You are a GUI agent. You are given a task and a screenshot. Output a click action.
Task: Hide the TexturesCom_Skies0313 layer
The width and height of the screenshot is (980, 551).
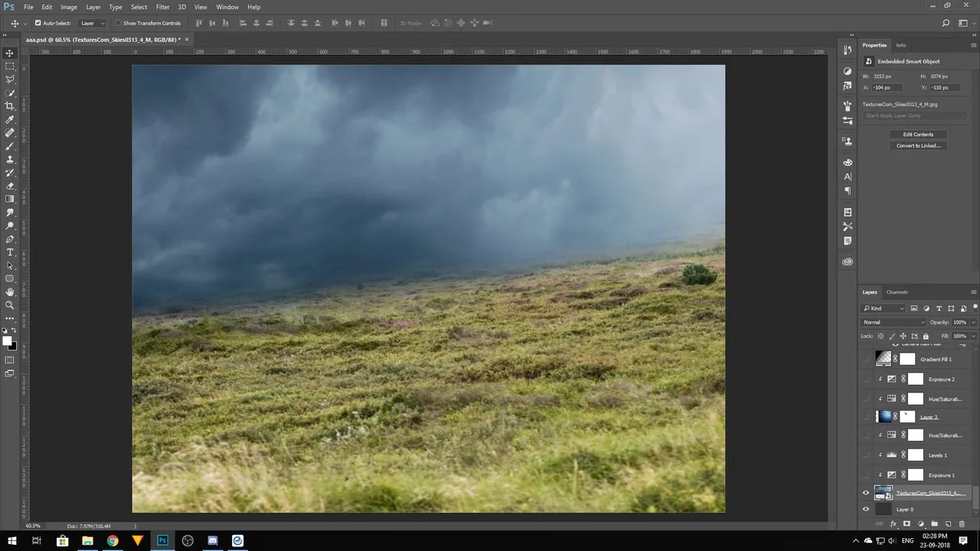point(866,493)
